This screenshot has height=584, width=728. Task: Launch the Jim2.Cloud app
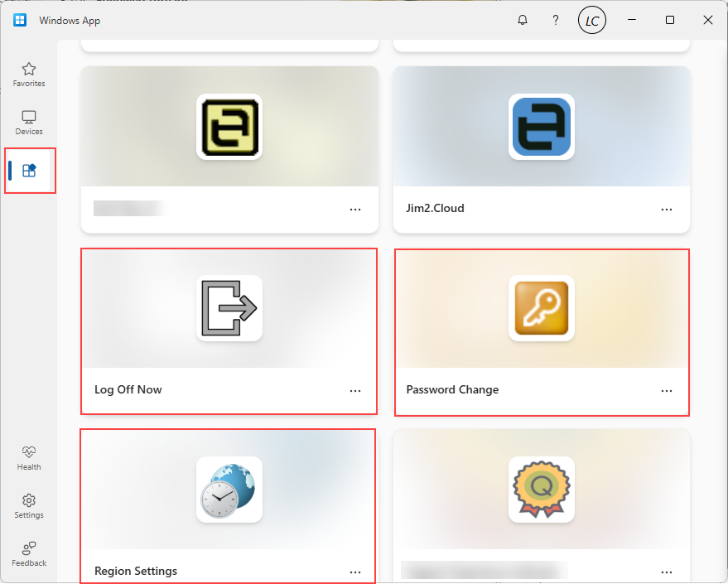542,127
